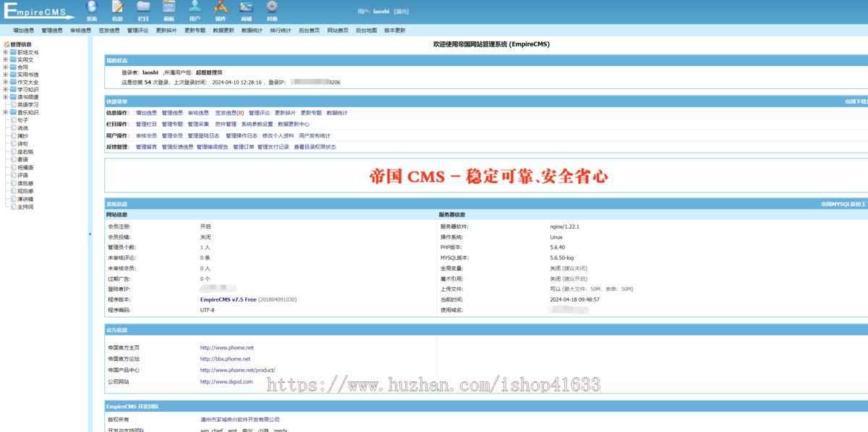Click the page icon beside 诗句
Viewport: 868px width, 432px height.
pos(13,144)
